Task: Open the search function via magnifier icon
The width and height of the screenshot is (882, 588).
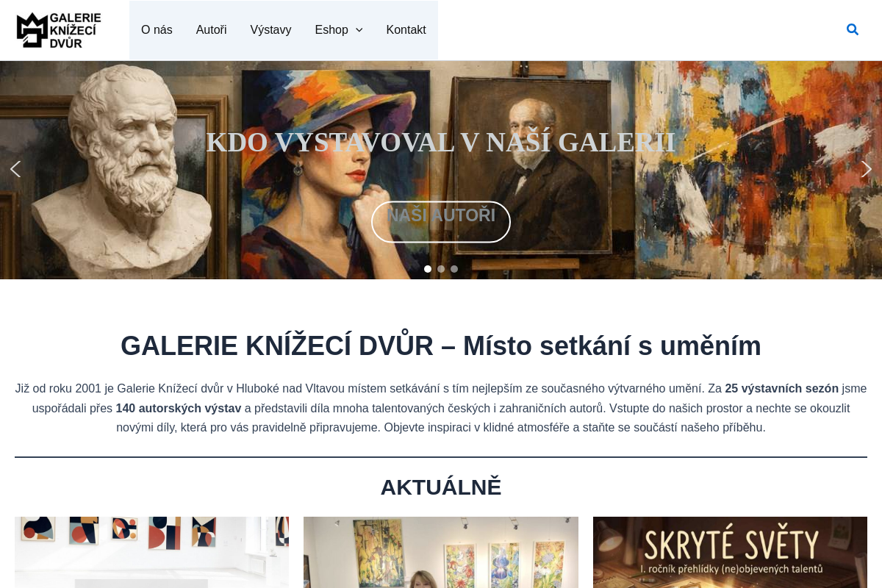Action: [852, 29]
